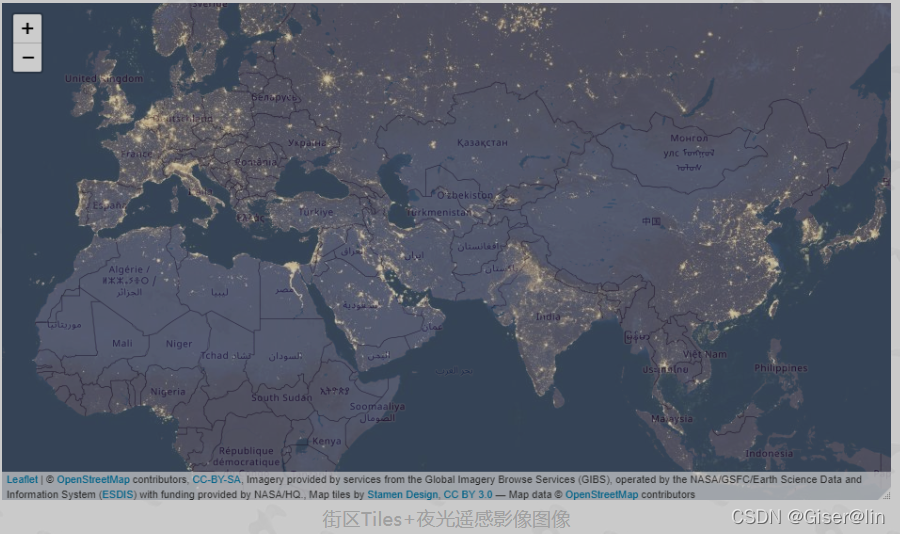Click the Malaysia label

click(672, 419)
